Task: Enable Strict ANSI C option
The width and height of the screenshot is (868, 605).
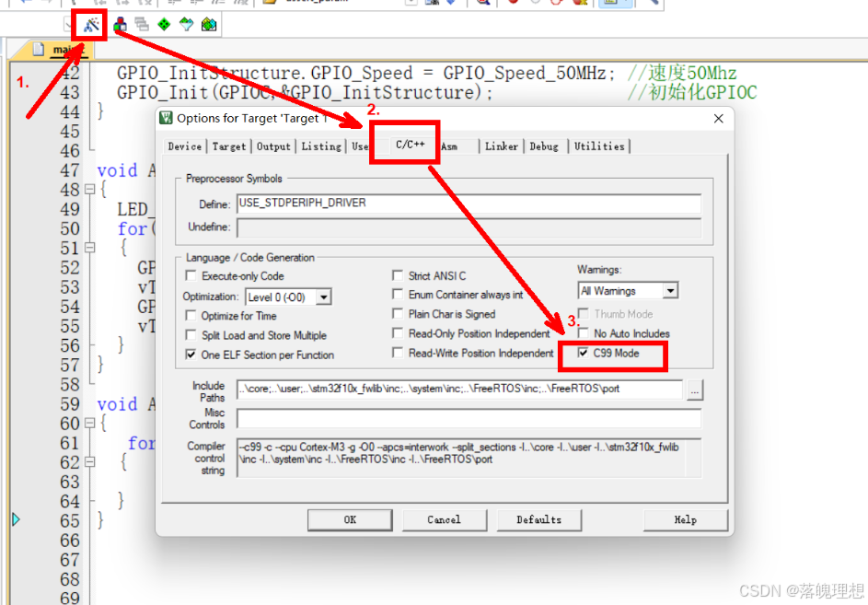Action: click(x=398, y=274)
